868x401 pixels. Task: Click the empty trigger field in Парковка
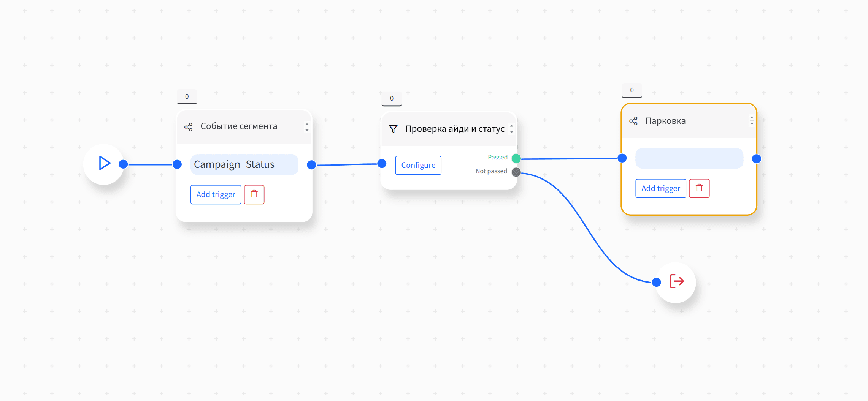(689, 158)
